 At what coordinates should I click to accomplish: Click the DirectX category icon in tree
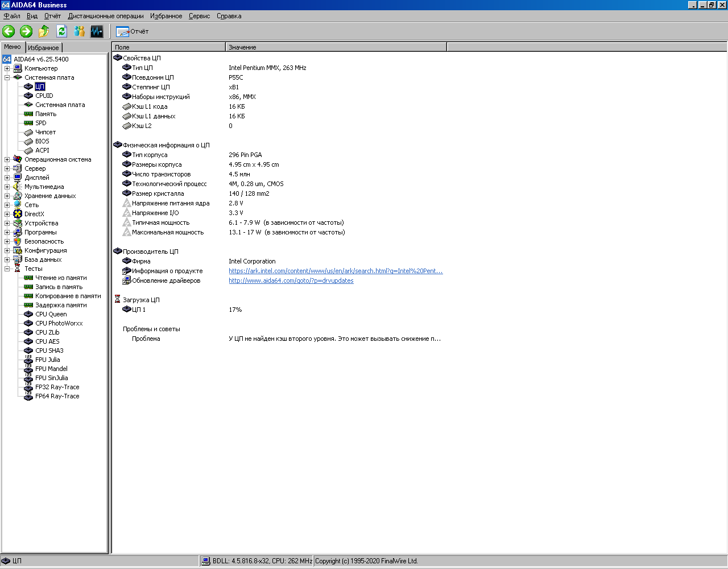pyautogui.click(x=18, y=214)
